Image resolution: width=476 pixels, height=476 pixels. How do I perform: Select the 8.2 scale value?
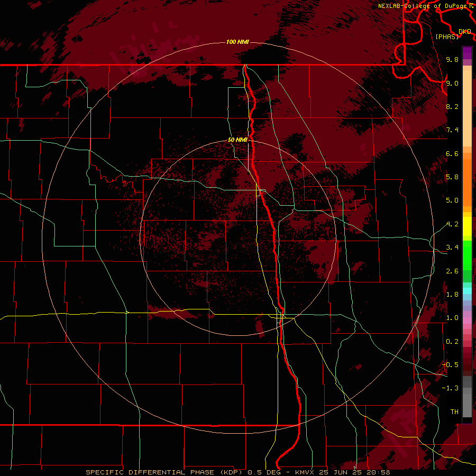click(452, 106)
